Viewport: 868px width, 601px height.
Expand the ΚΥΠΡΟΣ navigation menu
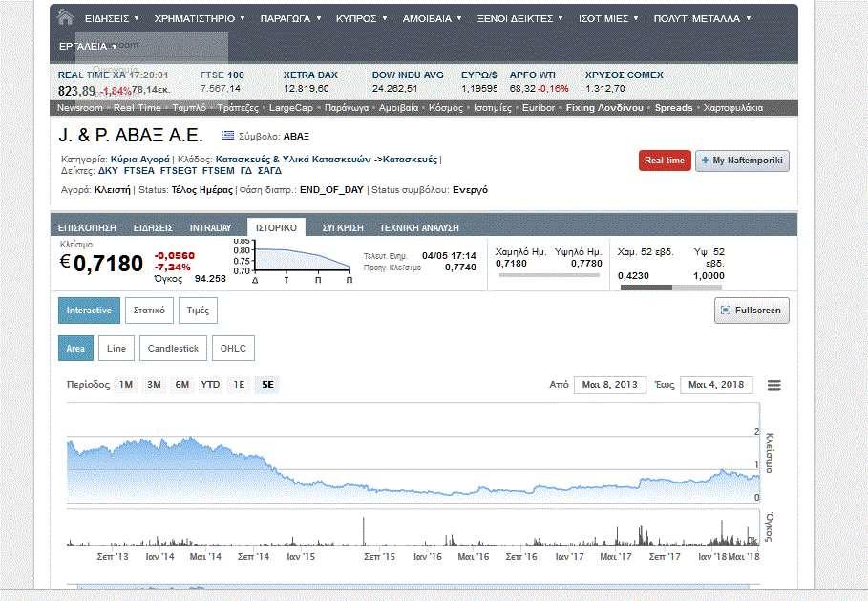[362, 18]
